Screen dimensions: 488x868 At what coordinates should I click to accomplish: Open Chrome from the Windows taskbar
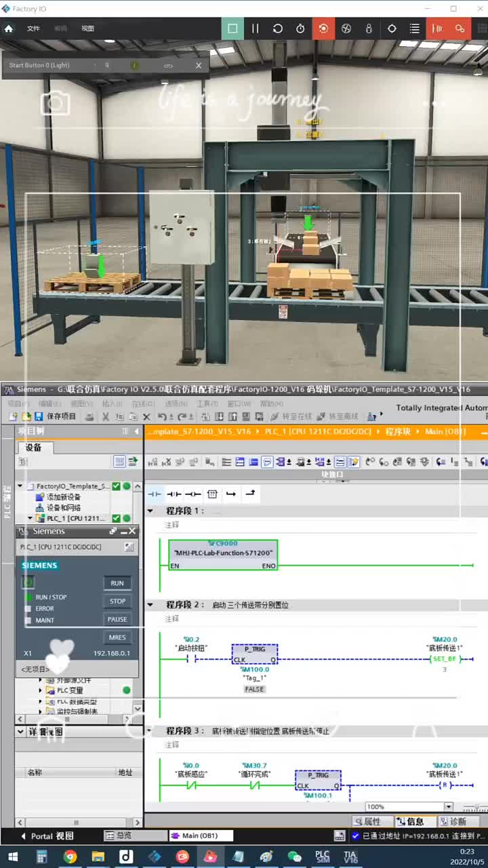[x=70, y=856]
